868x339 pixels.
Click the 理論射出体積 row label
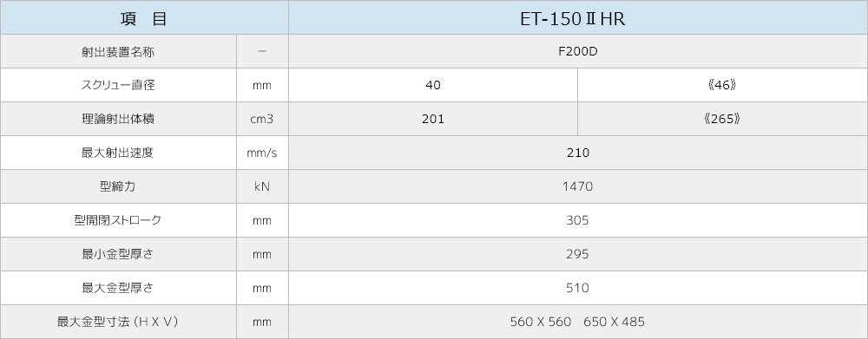118,119
